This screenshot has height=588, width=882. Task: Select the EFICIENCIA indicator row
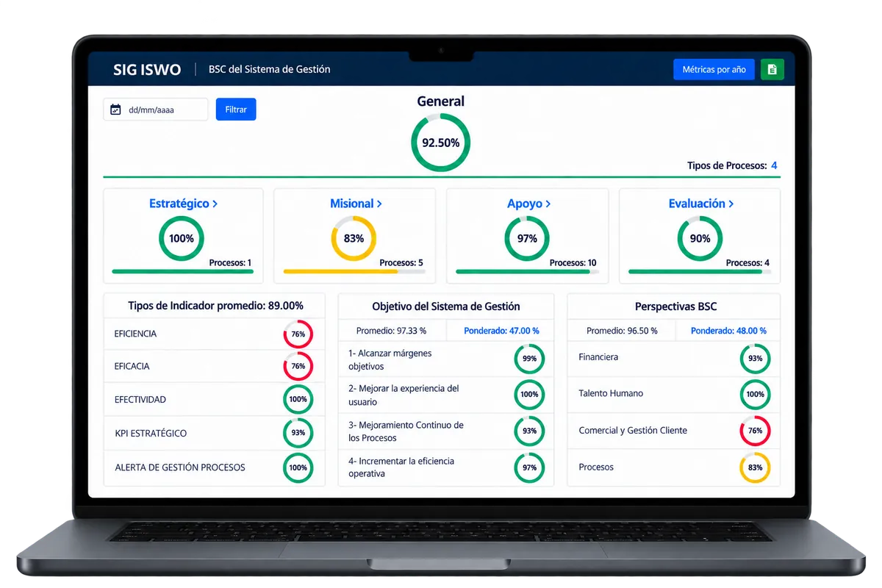(x=214, y=334)
